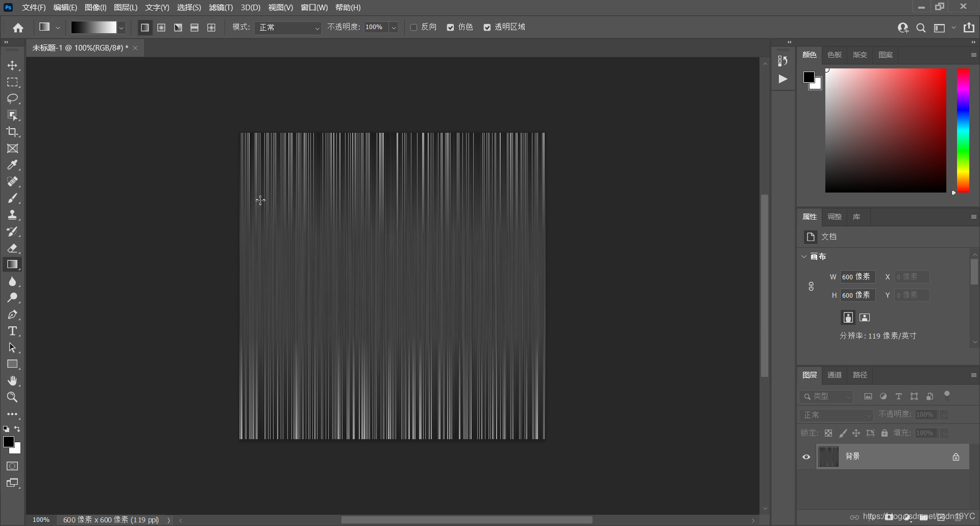
Task: Swap foreground and background colors
Action: [17, 429]
